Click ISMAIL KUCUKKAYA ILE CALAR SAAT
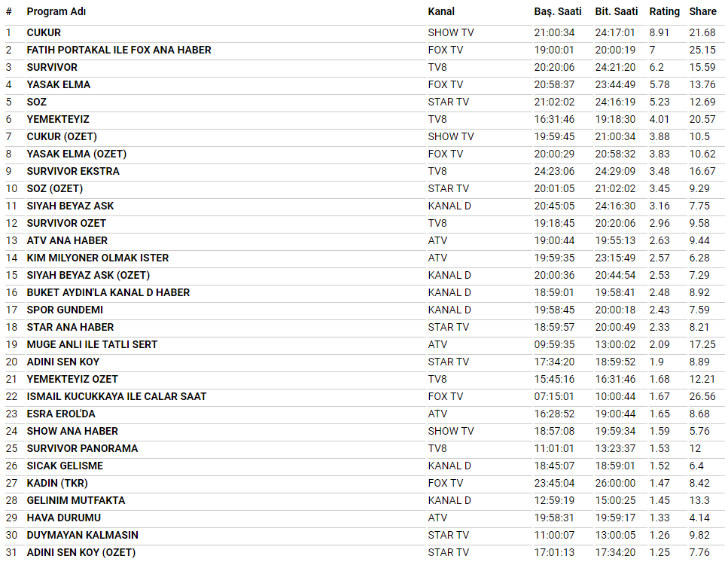The width and height of the screenshot is (728, 562). point(117,396)
